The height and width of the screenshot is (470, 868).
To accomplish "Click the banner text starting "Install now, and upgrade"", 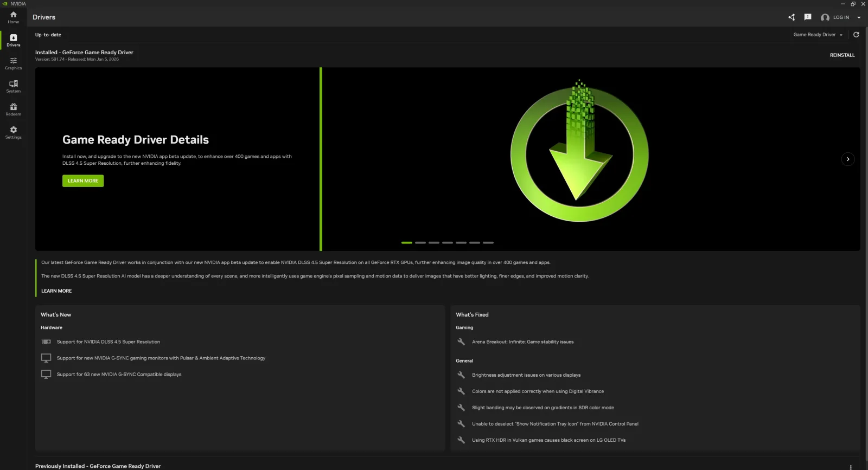I will click(x=177, y=160).
